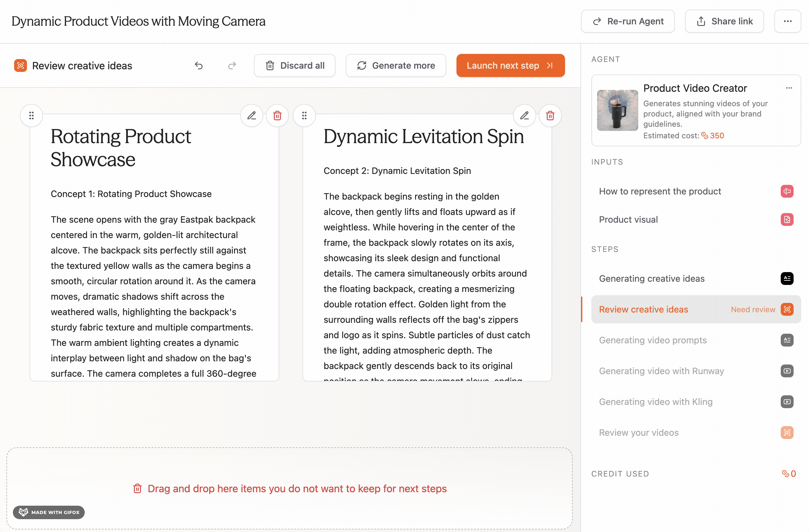Click the redo arrow icon
This screenshot has width=809, height=532.
[232, 65]
